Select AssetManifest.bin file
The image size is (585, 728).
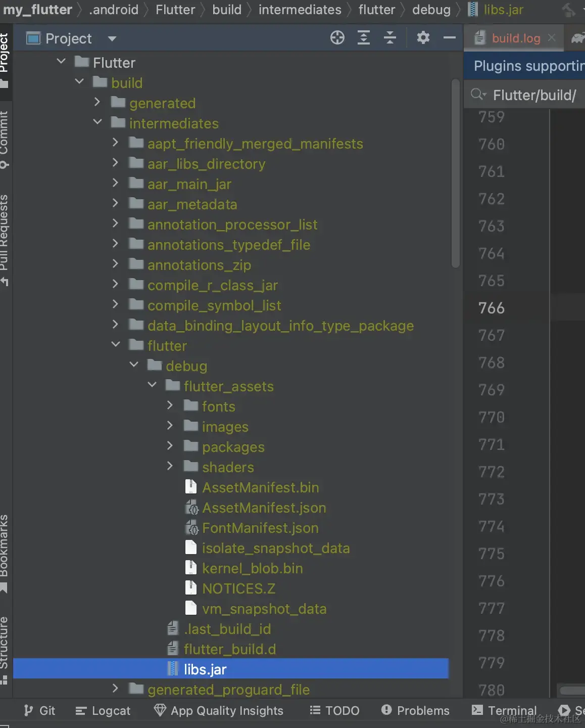click(x=260, y=487)
